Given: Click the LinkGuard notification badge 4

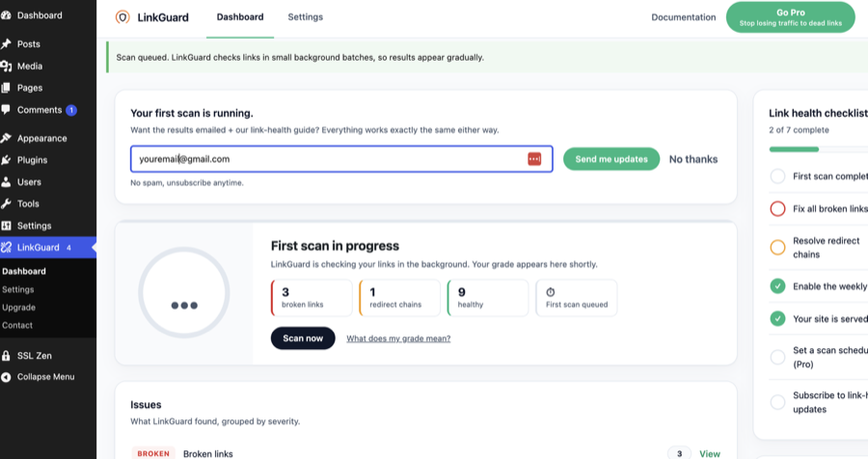Looking at the screenshot, I should tap(68, 248).
